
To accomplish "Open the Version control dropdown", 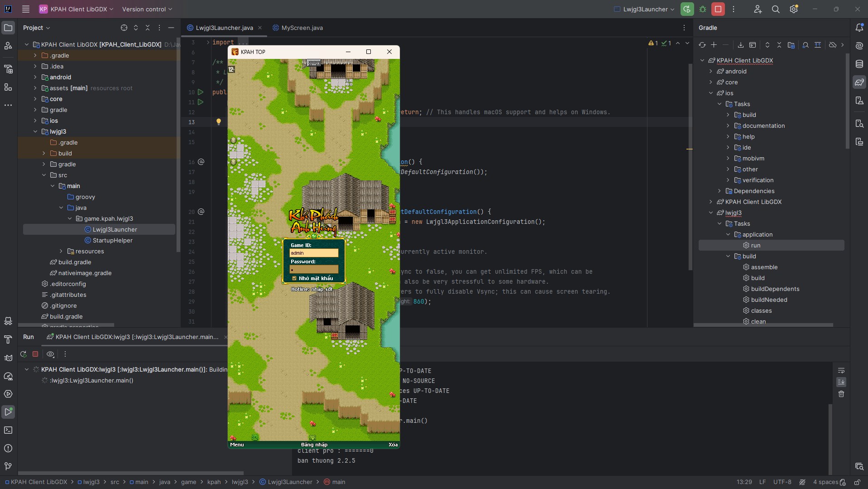I will [147, 9].
